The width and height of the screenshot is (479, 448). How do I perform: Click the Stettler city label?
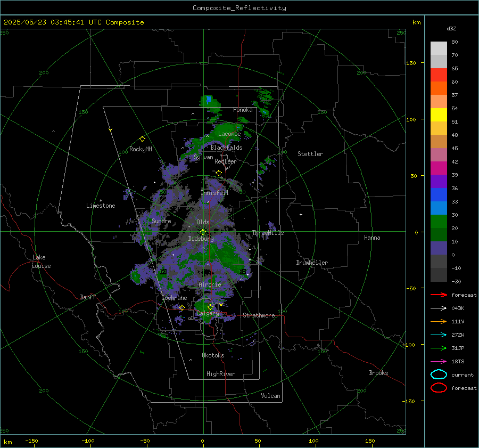310,154
